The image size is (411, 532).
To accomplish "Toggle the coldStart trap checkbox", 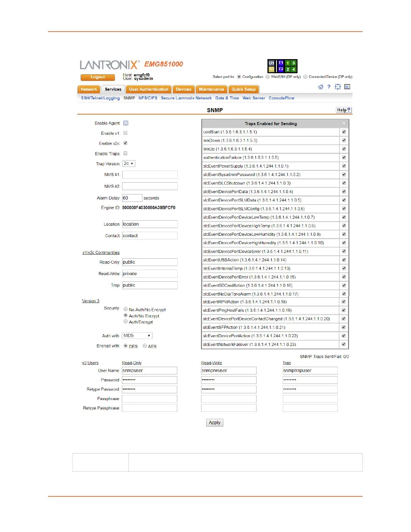I will coord(344,132).
